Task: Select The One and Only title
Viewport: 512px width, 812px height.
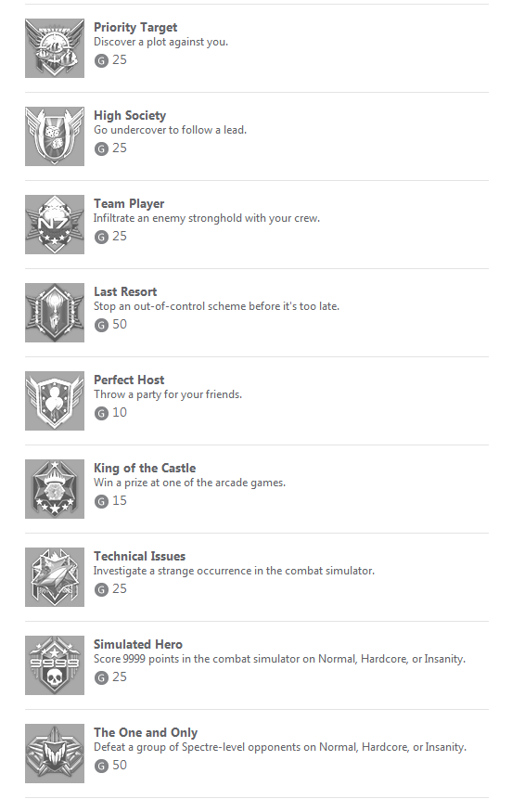Action: pos(146,732)
